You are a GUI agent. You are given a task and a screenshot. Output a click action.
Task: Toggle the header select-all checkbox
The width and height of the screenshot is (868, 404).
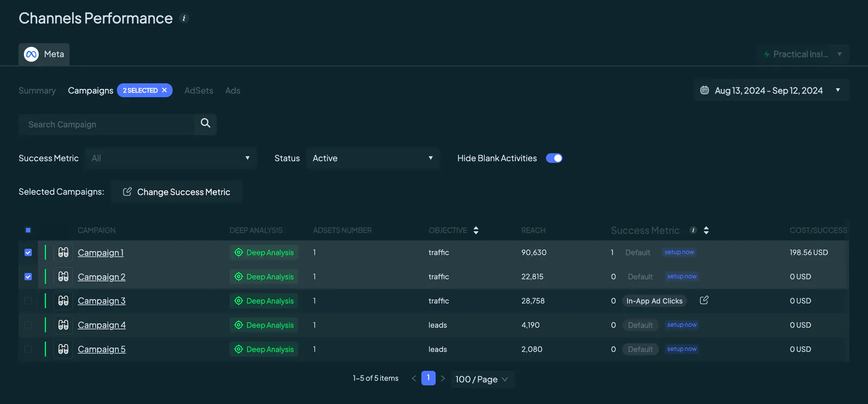coord(28,230)
